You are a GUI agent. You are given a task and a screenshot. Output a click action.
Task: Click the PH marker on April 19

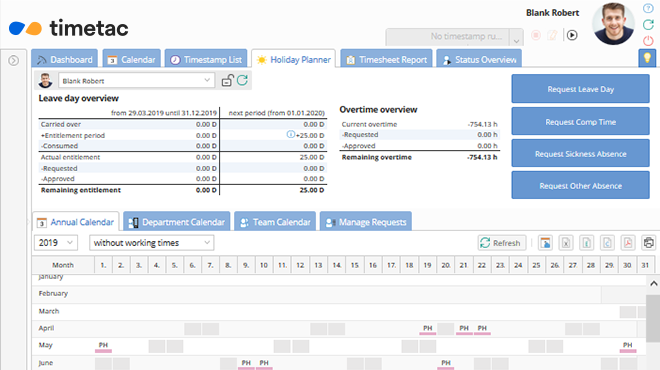click(x=428, y=329)
